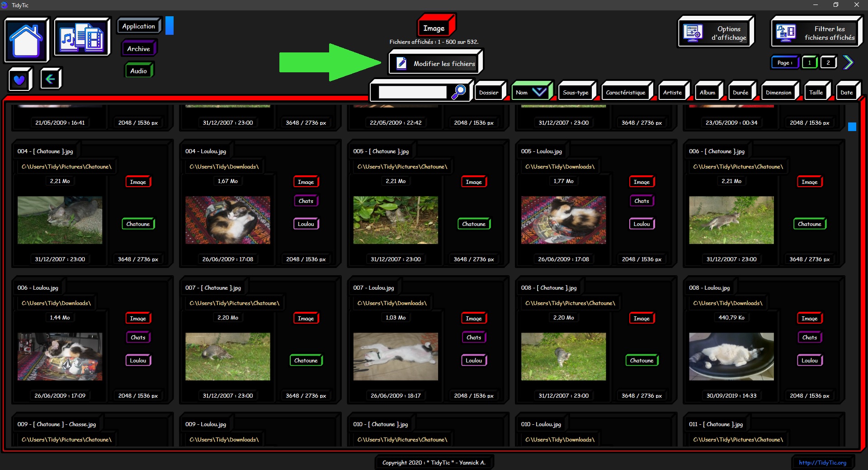Image resolution: width=868 pixels, height=470 pixels.
Task: Open thumbnail of 007 - Loulou.jpg
Action: point(396,357)
